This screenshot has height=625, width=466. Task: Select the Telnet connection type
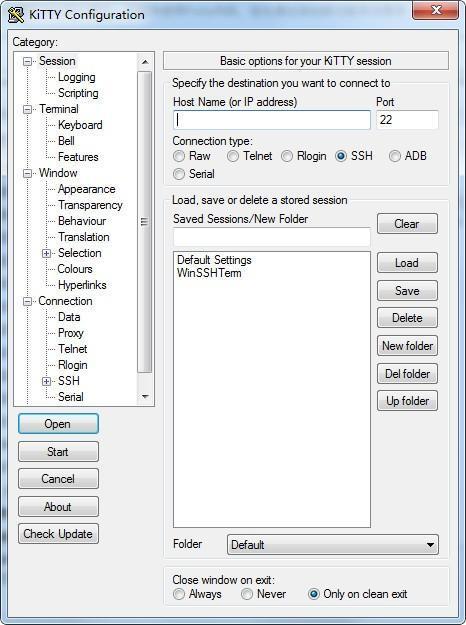click(233, 156)
